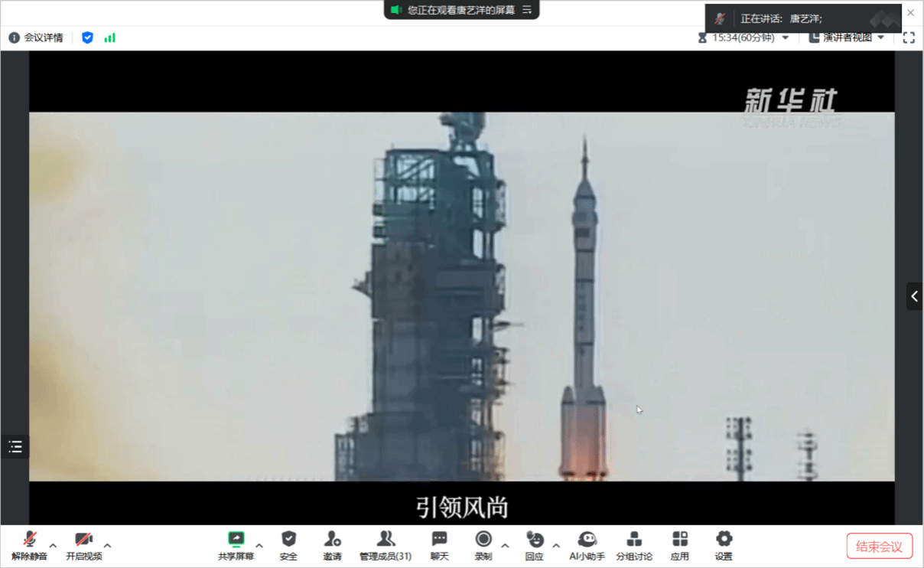Open the 应用 apps menu

[x=679, y=546]
